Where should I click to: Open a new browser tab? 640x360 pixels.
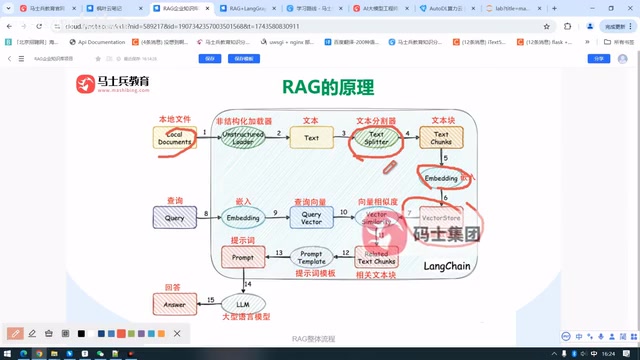554,8
